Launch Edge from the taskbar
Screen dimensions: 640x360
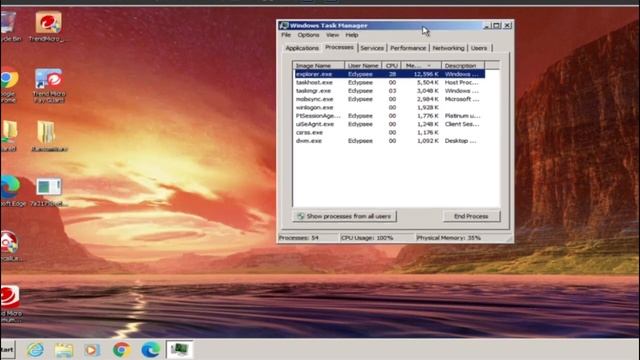pos(150,350)
